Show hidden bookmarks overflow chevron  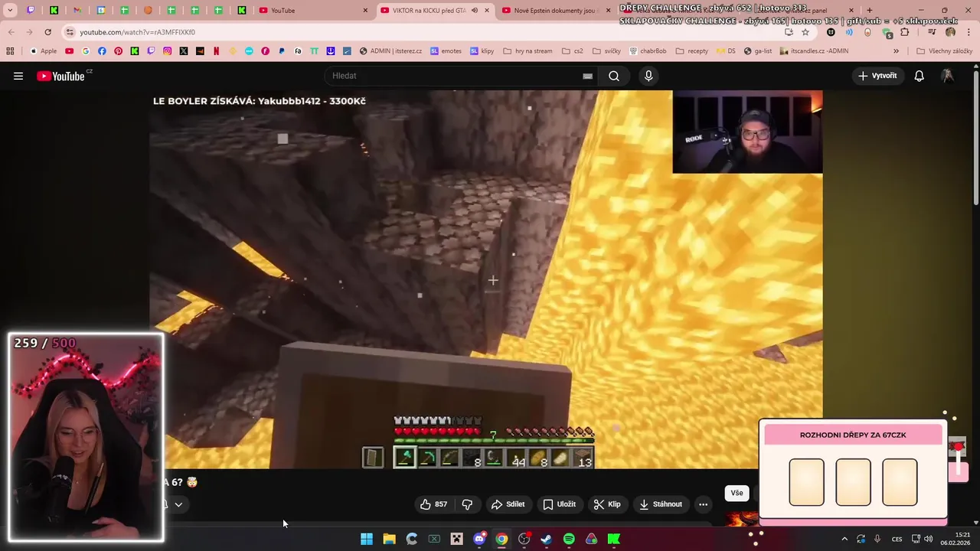[896, 51]
